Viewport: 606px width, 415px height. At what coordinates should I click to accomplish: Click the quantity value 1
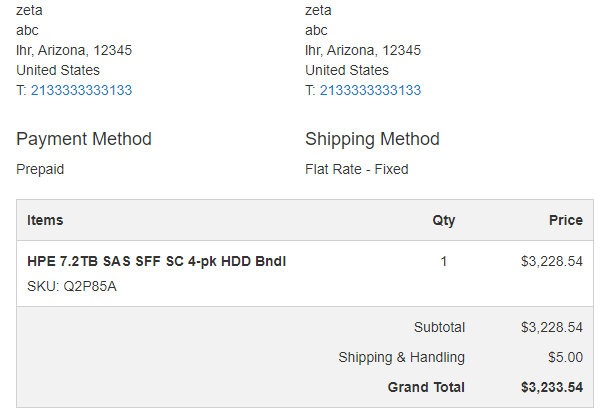pyautogui.click(x=444, y=261)
